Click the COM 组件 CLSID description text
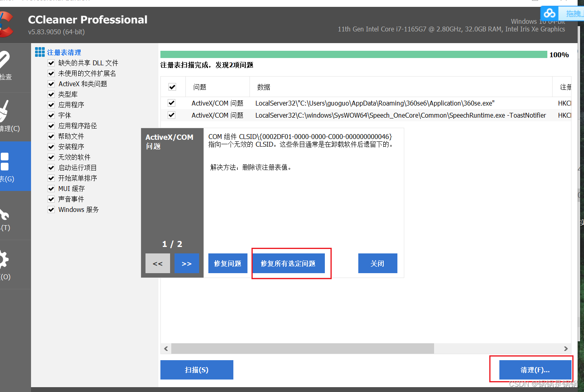This screenshot has width=584, height=392. [301, 141]
